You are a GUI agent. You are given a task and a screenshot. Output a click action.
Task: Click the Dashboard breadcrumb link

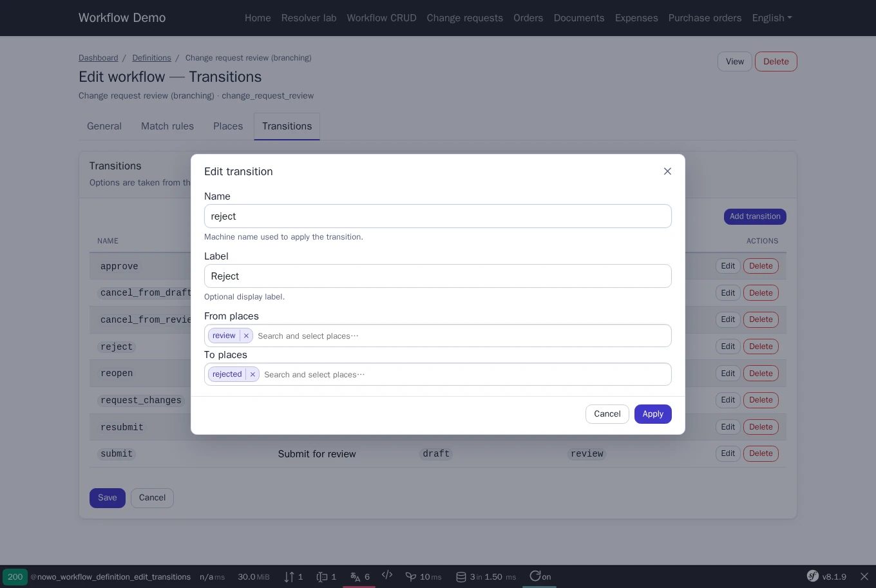[x=99, y=58]
